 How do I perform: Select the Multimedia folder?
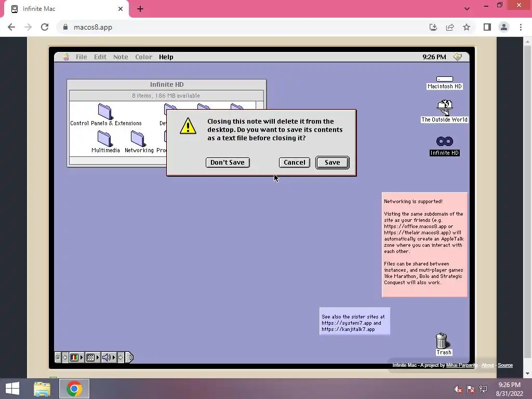coord(105,142)
